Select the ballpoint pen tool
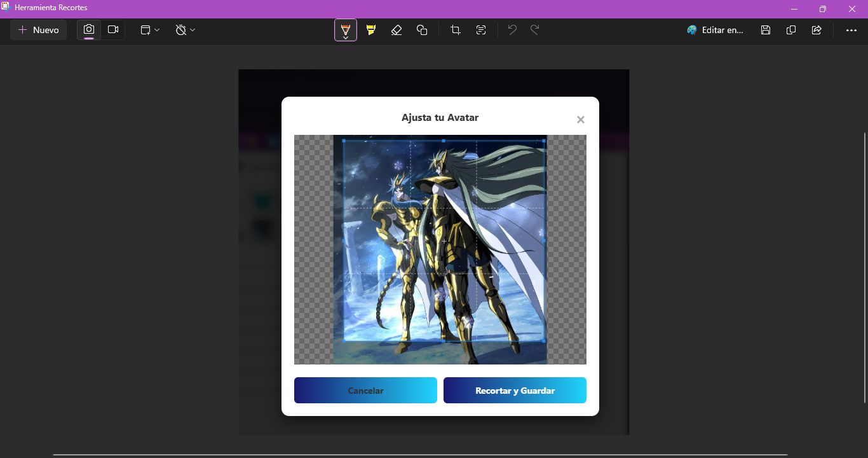Screen dimensions: 868x458 point(346,30)
